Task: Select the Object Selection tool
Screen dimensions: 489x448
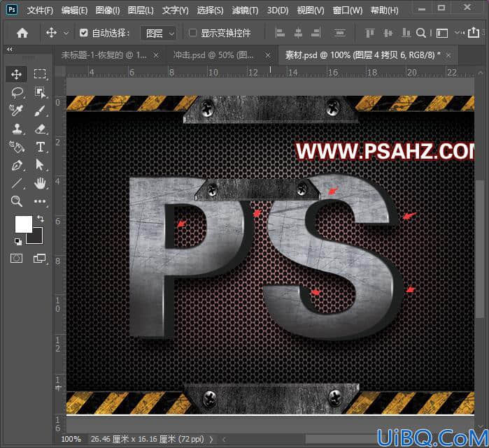Action: click(x=40, y=92)
